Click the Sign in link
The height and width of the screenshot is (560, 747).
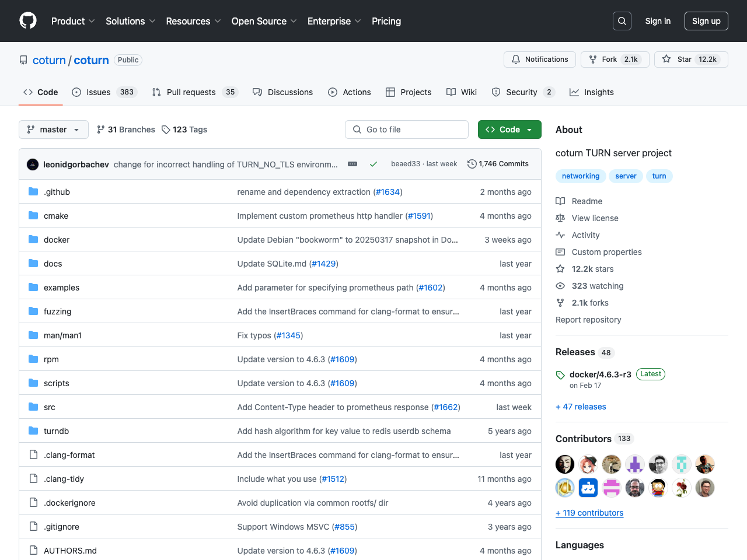658,21
